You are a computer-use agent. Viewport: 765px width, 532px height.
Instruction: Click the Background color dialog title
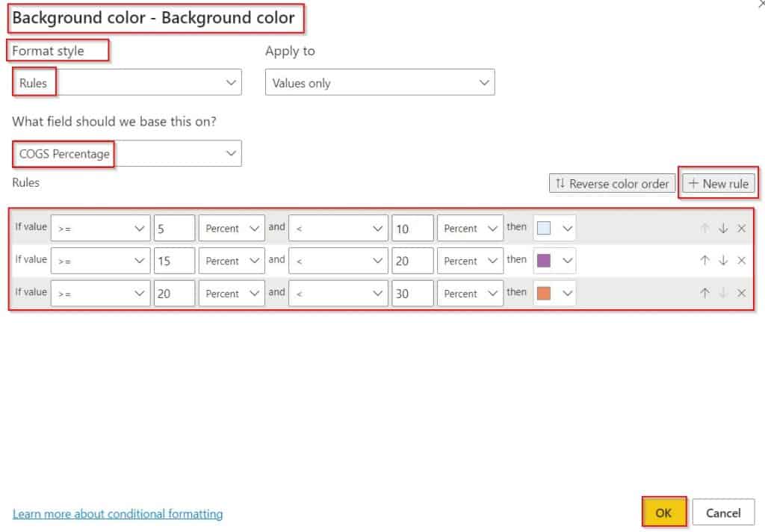pyautogui.click(x=154, y=18)
